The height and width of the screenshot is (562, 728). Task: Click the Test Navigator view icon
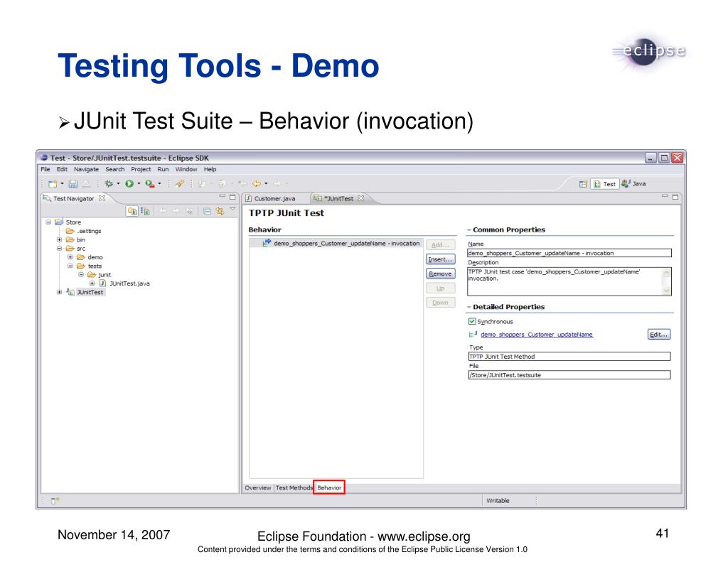[x=46, y=198]
